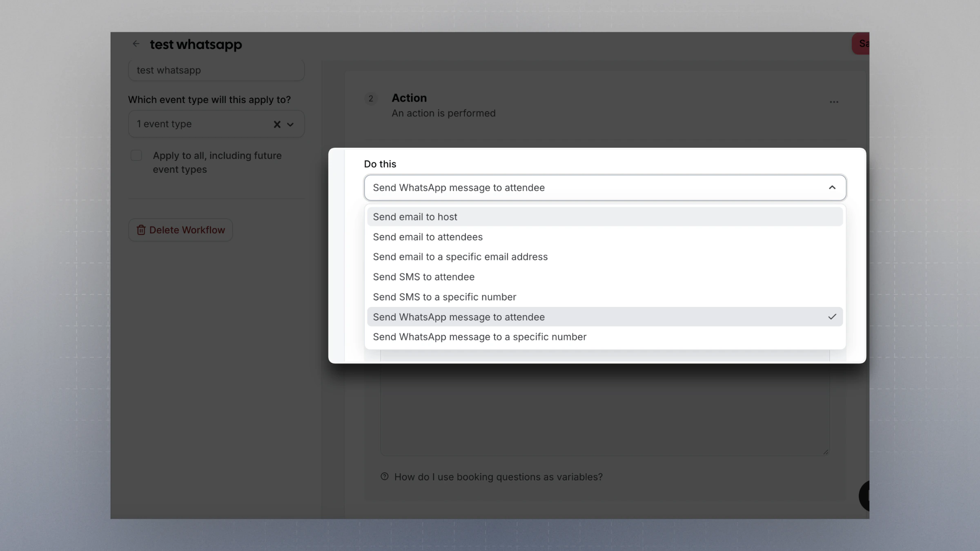Screen dimensions: 980x551
Task: Select Send SMS to a specific number
Action: click(444, 297)
